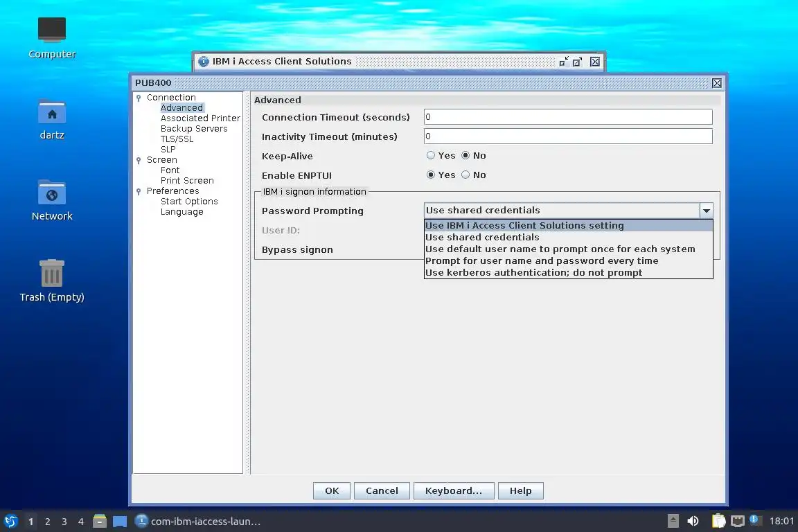Collapse the Connection tree node

coord(139,98)
